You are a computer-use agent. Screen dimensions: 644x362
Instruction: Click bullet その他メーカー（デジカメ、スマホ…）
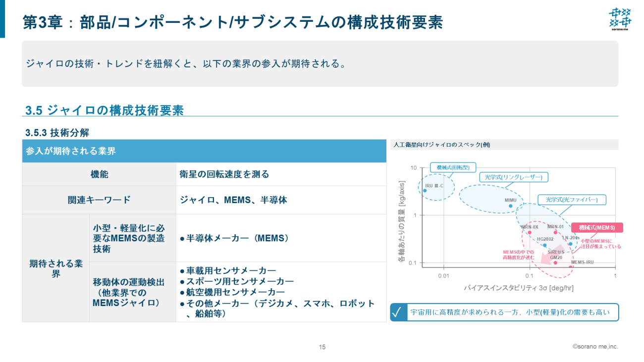(277, 308)
